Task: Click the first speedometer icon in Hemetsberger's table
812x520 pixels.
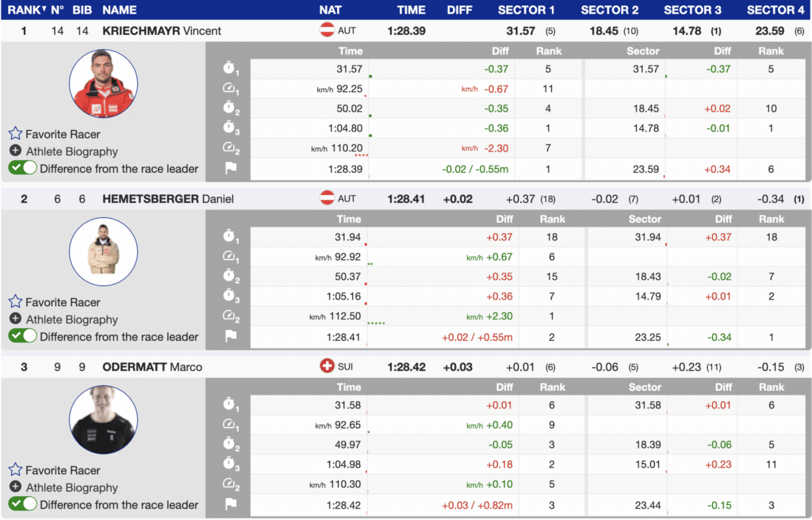Action: click(x=230, y=257)
